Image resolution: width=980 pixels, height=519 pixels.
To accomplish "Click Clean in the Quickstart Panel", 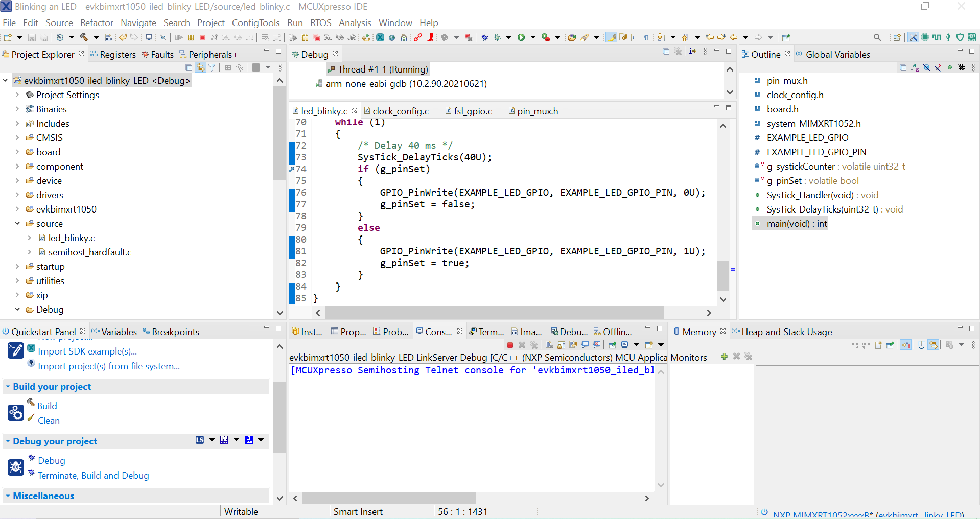I will point(49,421).
